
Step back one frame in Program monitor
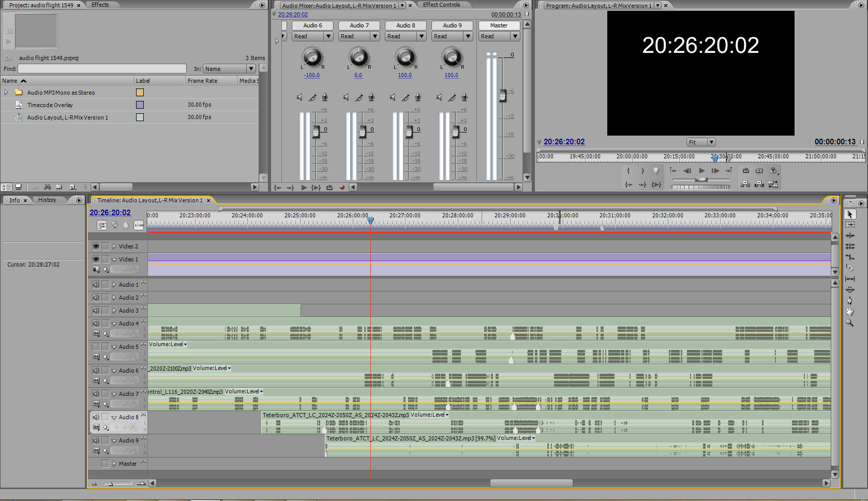tap(687, 171)
